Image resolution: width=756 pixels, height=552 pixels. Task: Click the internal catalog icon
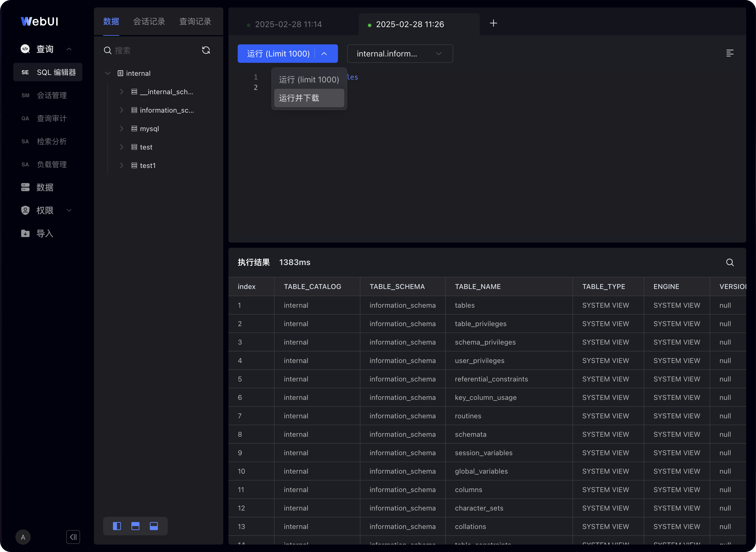[120, 73]
